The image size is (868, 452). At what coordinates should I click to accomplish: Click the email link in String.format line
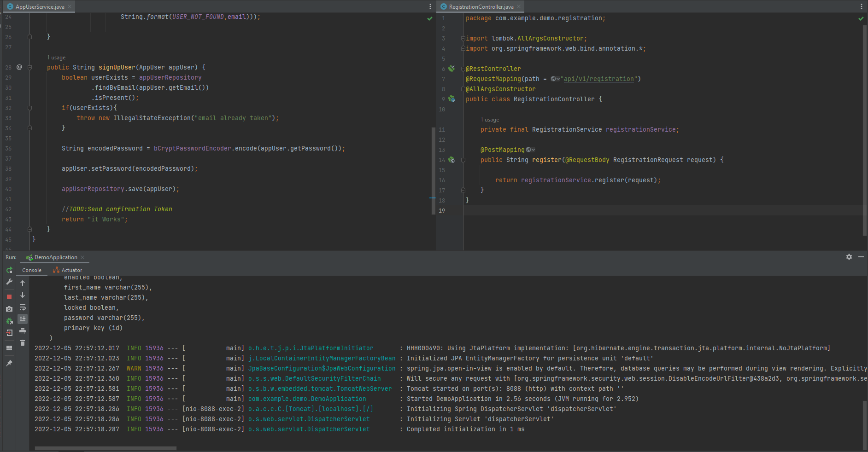[237, 17]
